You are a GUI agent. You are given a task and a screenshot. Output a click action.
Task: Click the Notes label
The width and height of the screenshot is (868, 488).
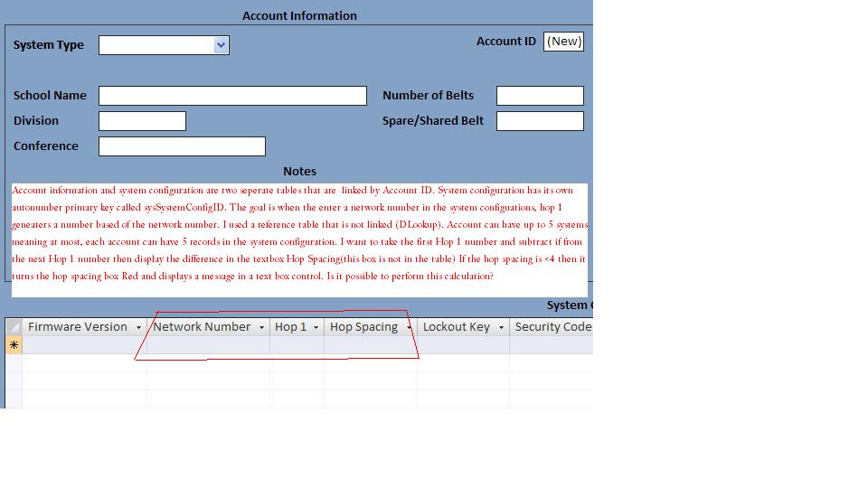tap(299, 172)
